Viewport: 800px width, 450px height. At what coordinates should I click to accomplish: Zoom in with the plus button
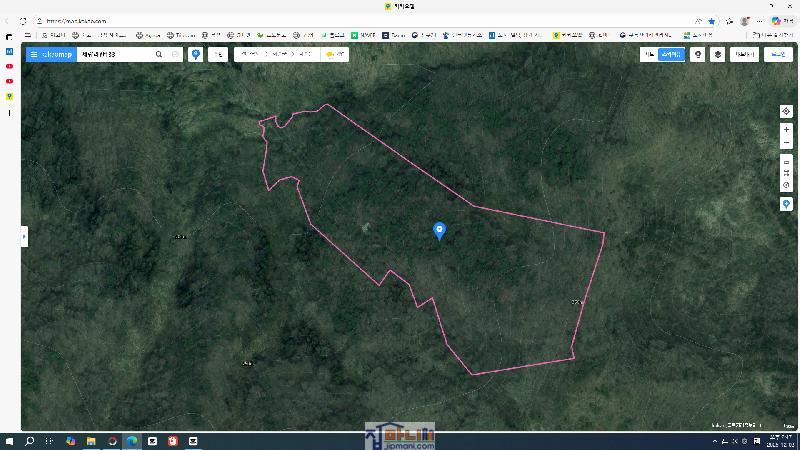point(786,130)
